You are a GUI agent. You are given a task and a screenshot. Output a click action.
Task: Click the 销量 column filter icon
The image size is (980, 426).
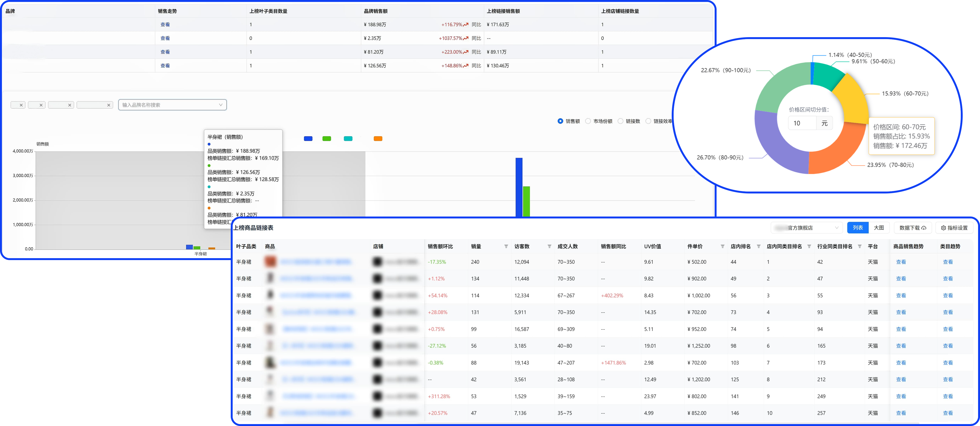tap(506, 246)
